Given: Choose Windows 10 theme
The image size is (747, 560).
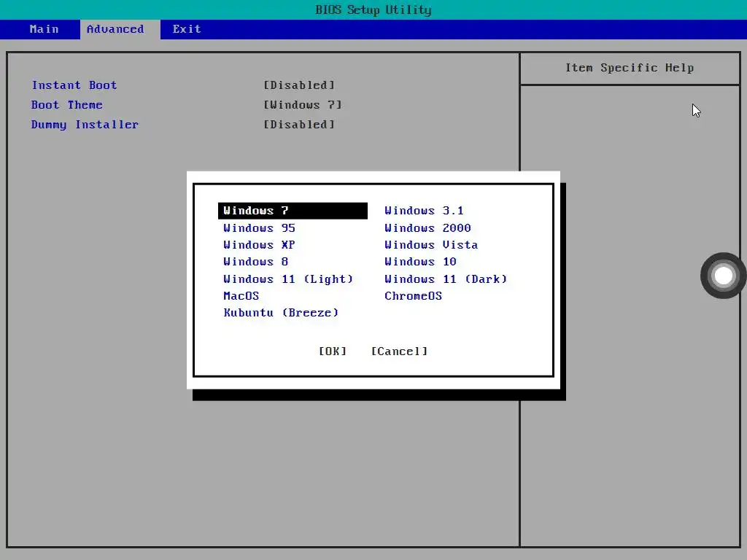Looking at the screenshot, I should (x=421, y=262).
